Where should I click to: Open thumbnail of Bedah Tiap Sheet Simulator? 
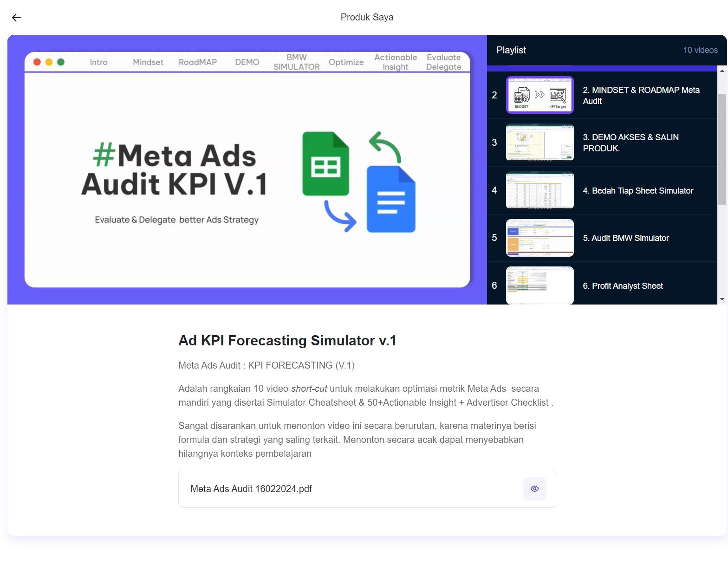[x=539, y=190]
